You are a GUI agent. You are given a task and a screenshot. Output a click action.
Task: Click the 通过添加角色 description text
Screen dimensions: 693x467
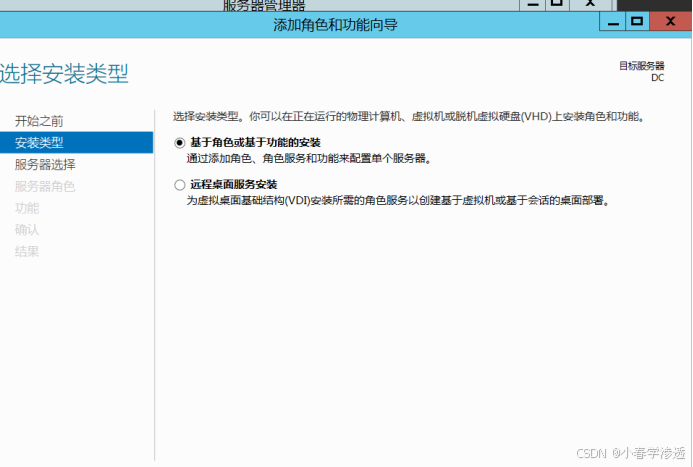(308, 158)
